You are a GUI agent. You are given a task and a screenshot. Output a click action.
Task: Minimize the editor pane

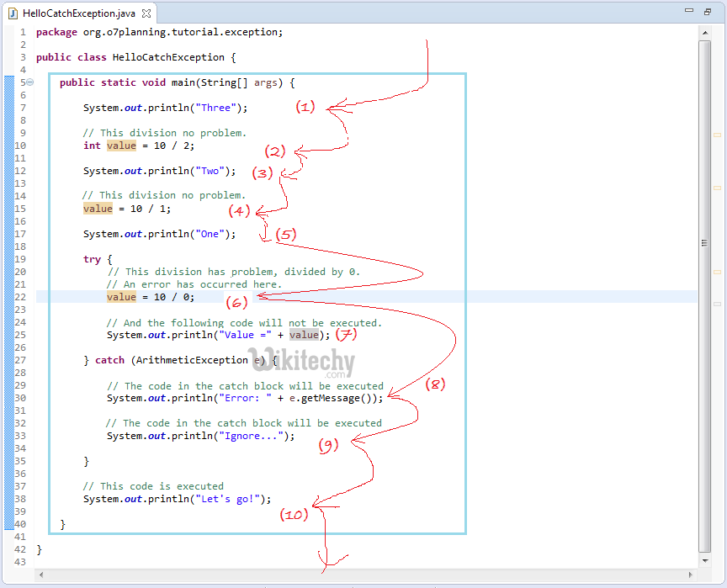pyautogui.click(x=689, y=12)
